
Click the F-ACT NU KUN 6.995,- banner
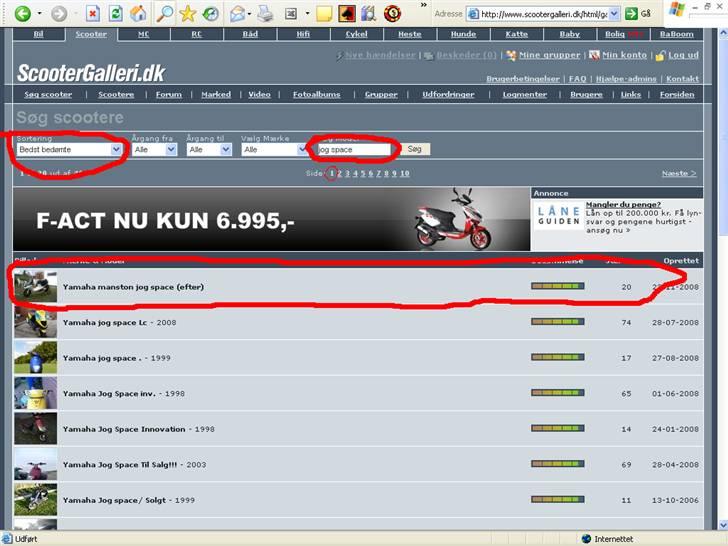(271, 219)
